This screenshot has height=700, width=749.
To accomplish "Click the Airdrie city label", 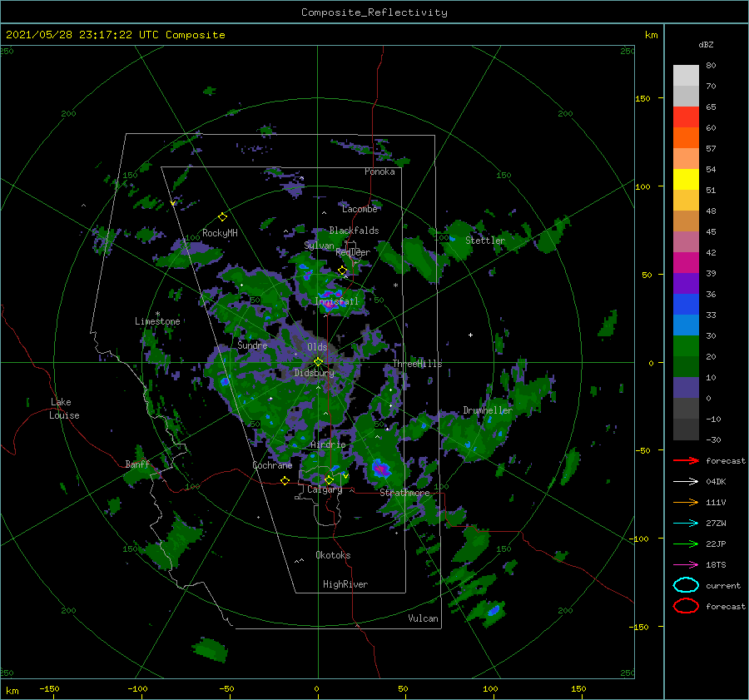I will click(328, 444).
